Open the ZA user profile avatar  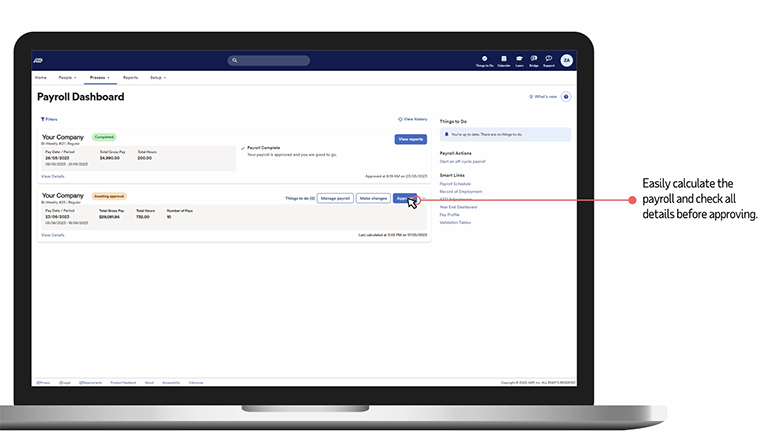tap(566, 60)
